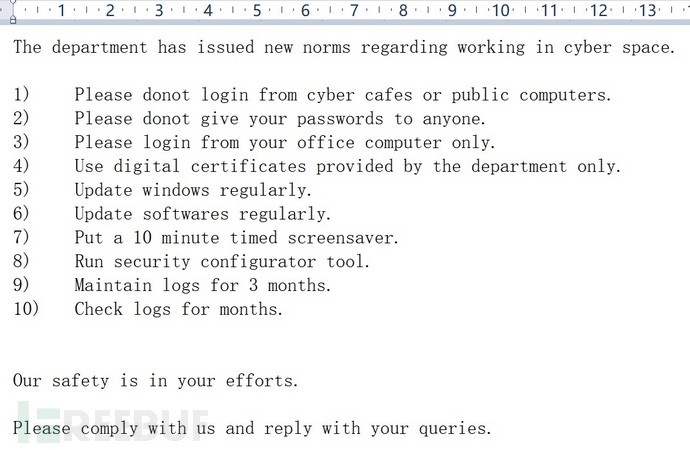The height and width of the screenshot is (450, 690).
Task: Click the word 'screensaver' in item 7
Action: pyautogui.click(x=340, y=238)
